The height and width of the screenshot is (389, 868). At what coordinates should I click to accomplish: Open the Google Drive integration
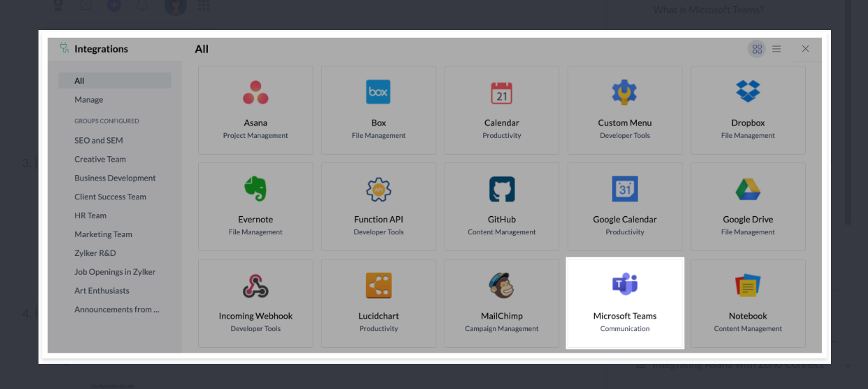click(x=748, y=206)
